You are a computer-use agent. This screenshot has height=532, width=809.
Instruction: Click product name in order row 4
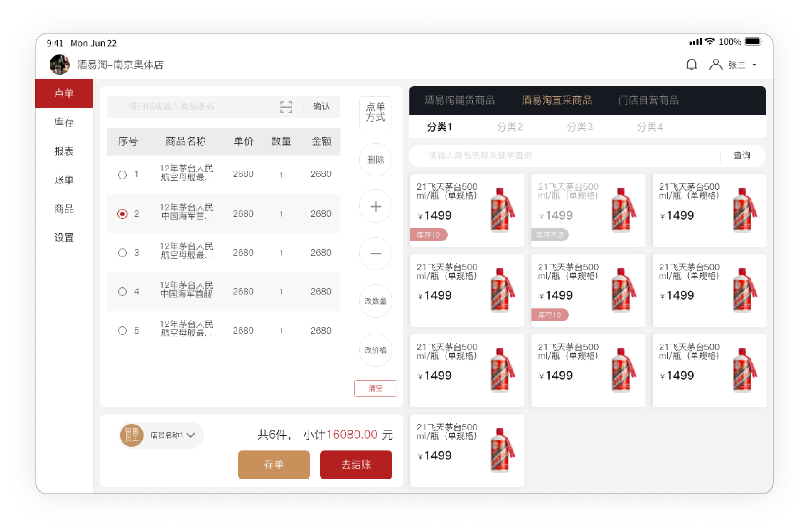[x=187, y=289]
